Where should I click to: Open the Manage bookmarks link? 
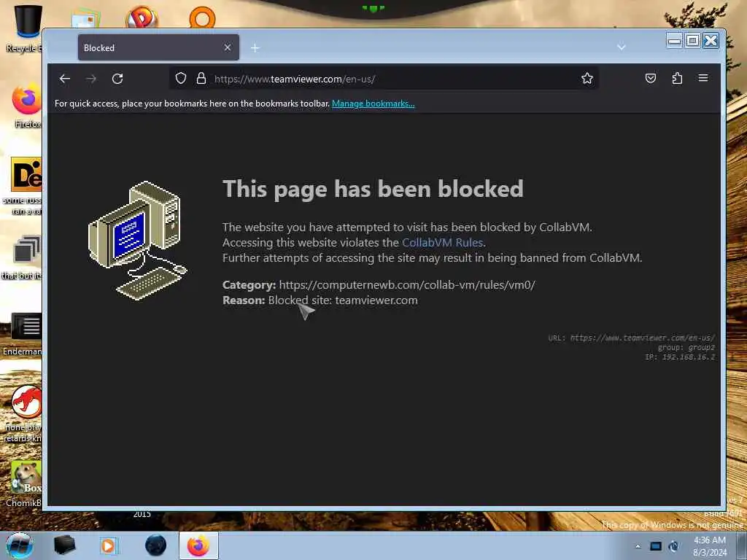[x=373, y=104]
